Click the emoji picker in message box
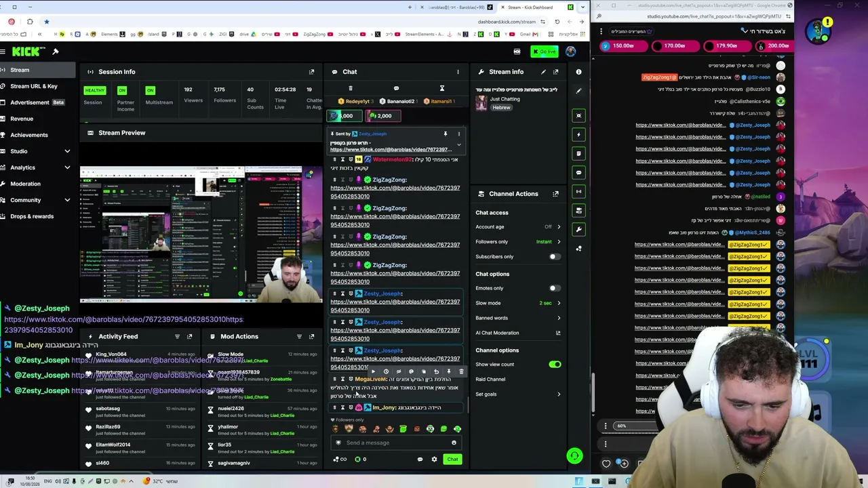Image resolution: width=868 pixels, height=488 pixels. click(454, 443)
